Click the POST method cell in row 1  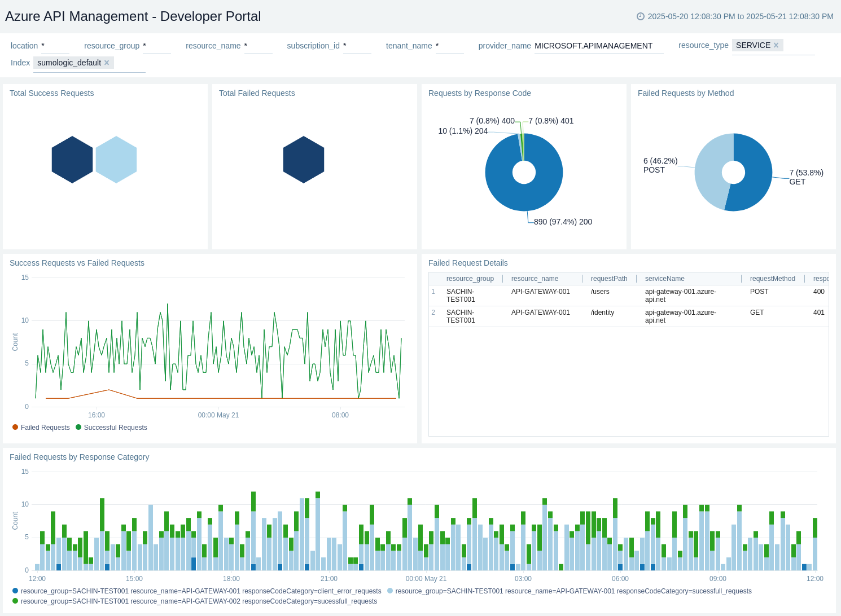tap(759, 292)
